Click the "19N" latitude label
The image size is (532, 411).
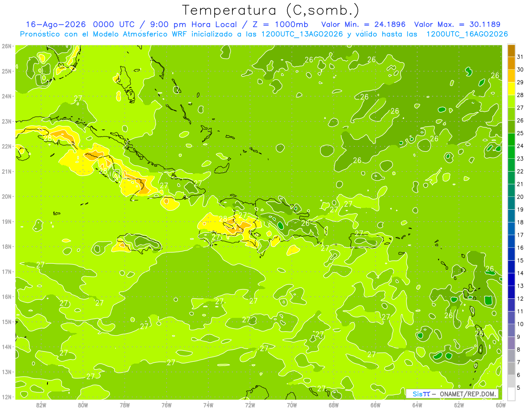(x=7, y=221)
